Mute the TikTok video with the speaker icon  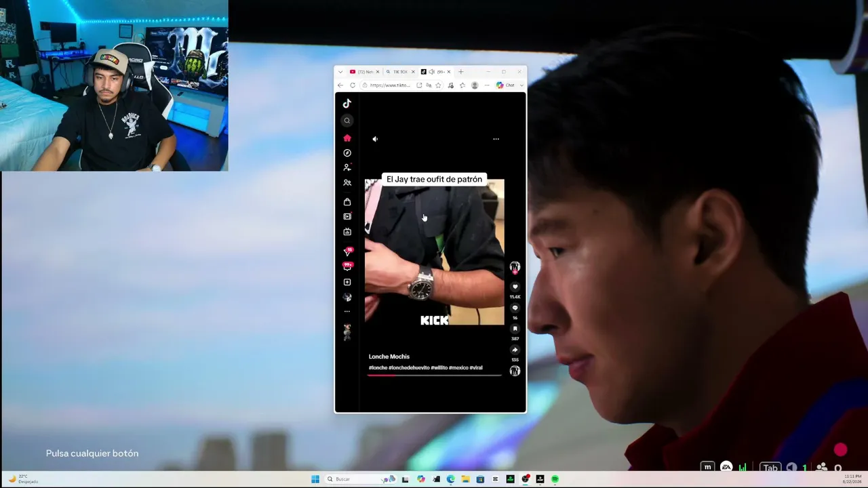(x=375, y=139)
